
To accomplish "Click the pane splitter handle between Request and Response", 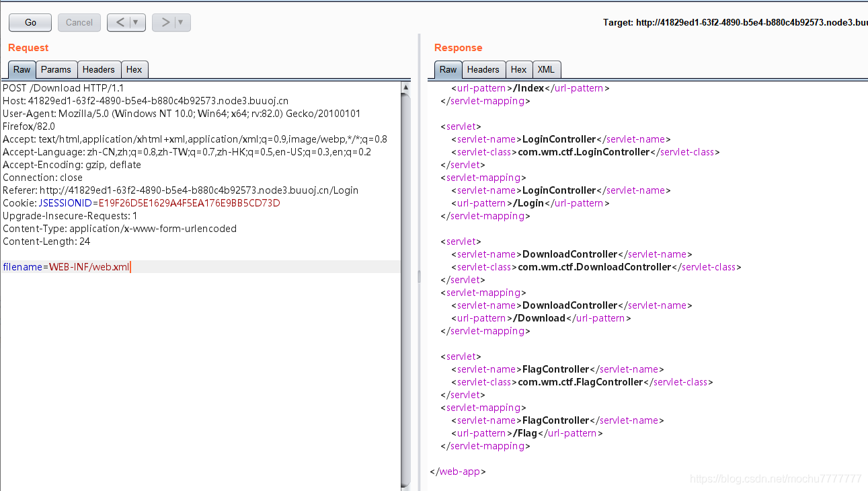I will 419,276.
